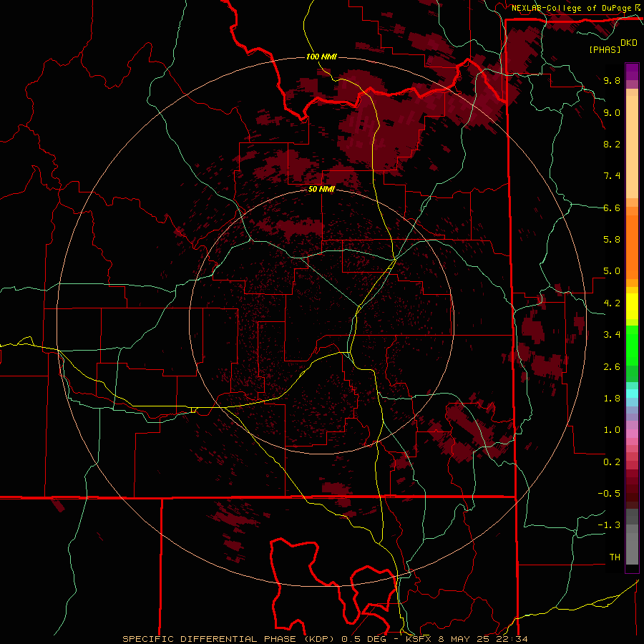Click the 9.0 value on the color scale

(612, 112)
